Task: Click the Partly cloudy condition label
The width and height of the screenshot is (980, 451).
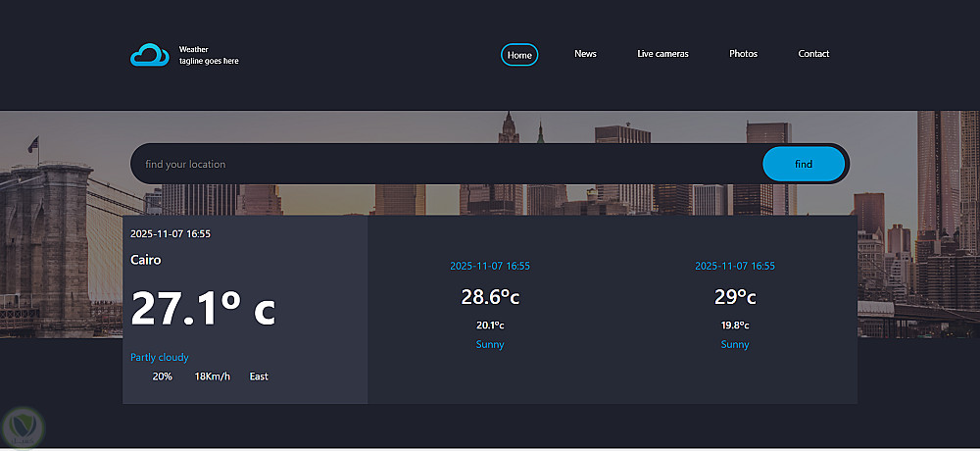Action: (160, 357)
